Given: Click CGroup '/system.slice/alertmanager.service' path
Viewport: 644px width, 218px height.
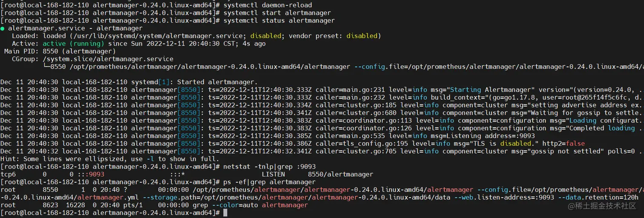Looking at the screenshot, I should click(108, 59).
